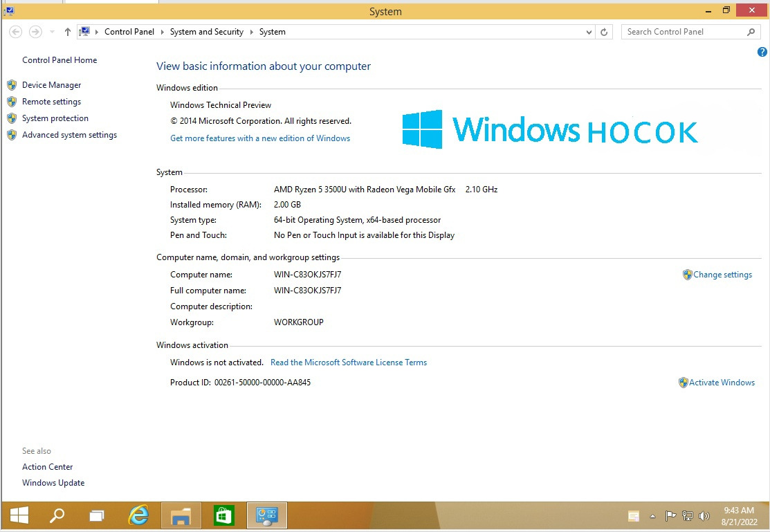
Task: Click shield icon beside Remote settings
Action: pyautogui.click(x=12, y=102)
